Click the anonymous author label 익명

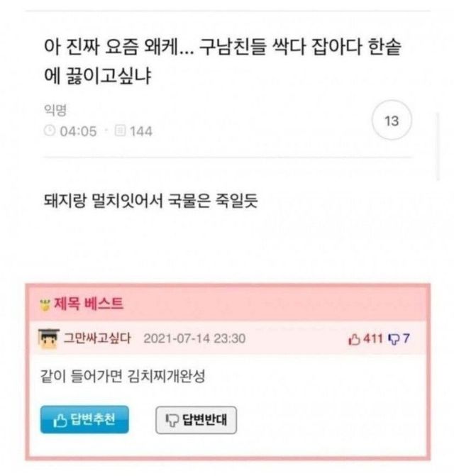55,110
